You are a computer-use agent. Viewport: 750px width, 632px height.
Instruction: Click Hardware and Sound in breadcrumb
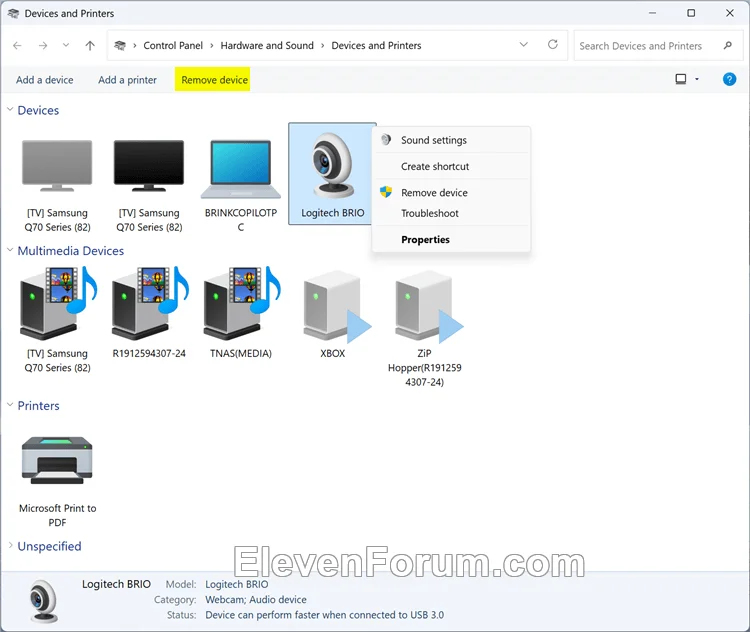click(267, 45)
